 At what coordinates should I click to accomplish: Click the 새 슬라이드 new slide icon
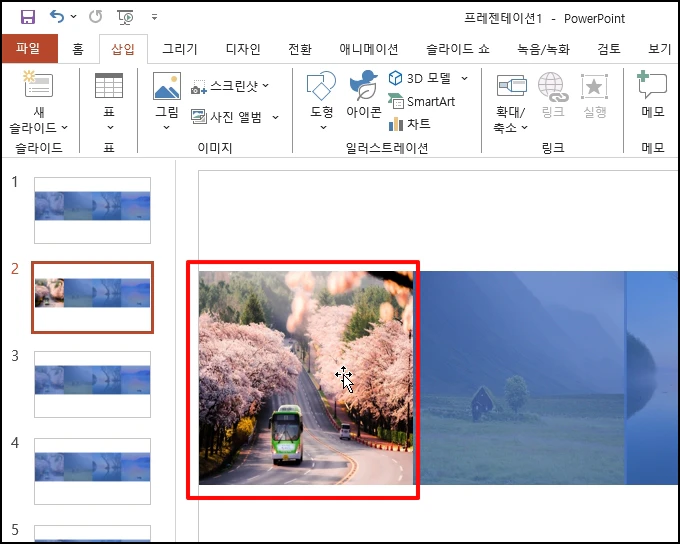coord(38,84)
